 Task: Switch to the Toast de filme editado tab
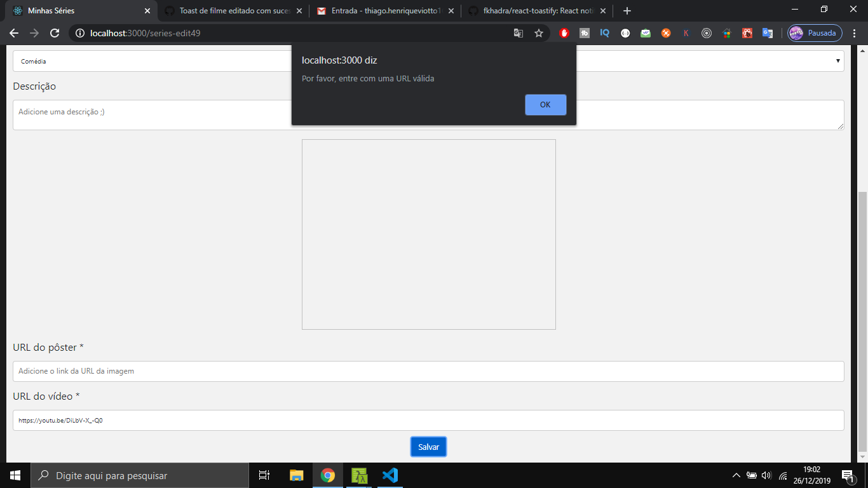(x=233, y=11)
